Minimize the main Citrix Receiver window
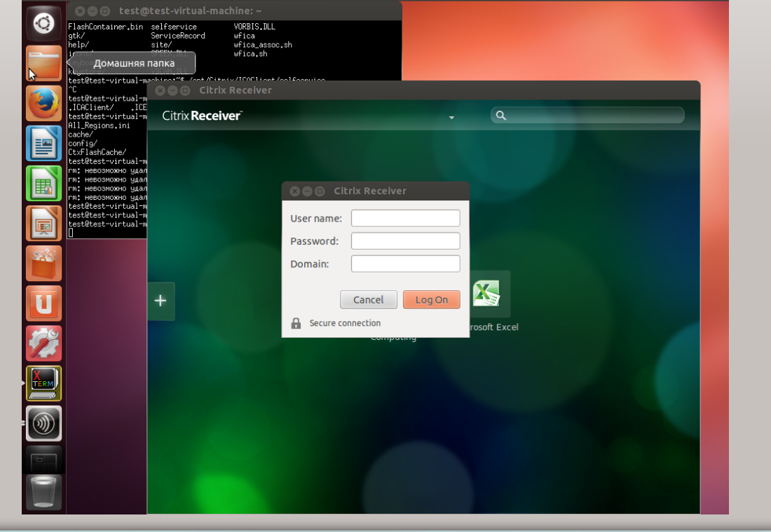Viewport: 771px width, 532px height. (172, 90)
